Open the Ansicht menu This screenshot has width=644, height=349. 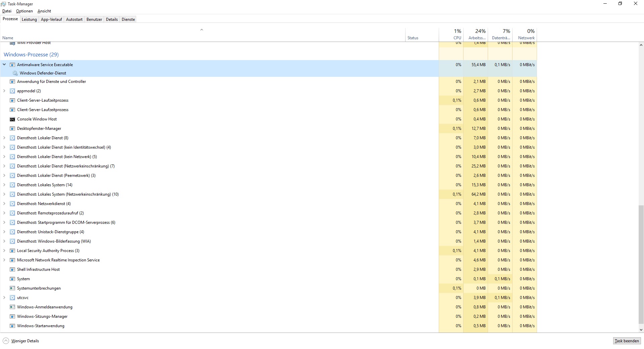click(44, 11)
